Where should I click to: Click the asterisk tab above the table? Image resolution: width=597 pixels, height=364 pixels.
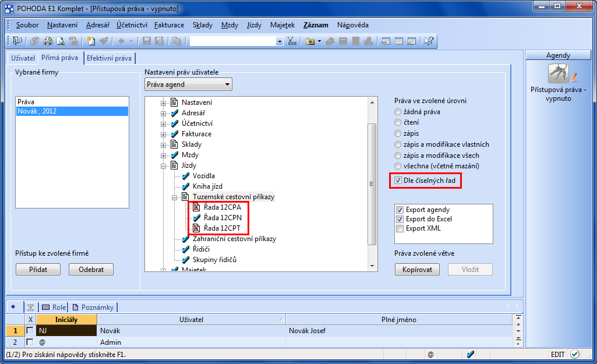click(x=13, y=307)
